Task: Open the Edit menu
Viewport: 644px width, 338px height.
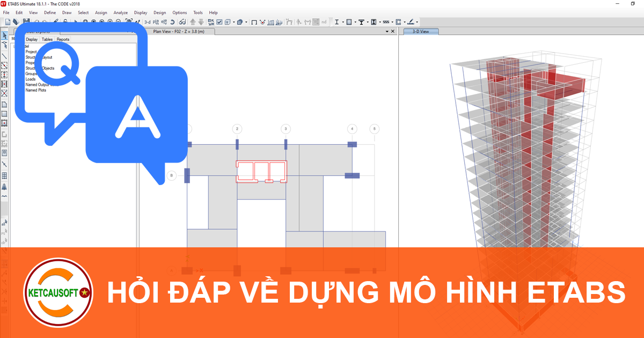Action: pyautogui.click(x=19, y=12)
